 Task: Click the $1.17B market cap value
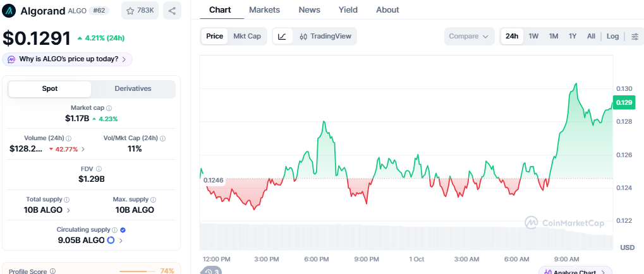pyautogui.click(x=77, y=119)
